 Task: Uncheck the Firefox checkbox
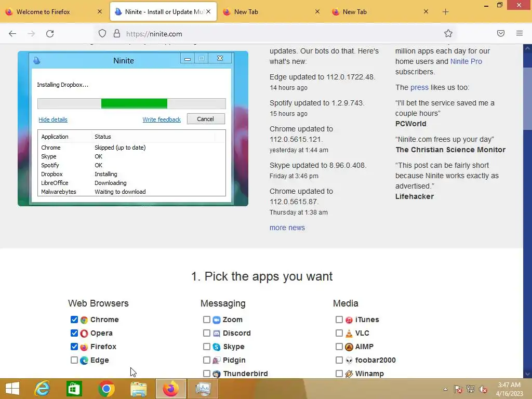pos(74,347)
